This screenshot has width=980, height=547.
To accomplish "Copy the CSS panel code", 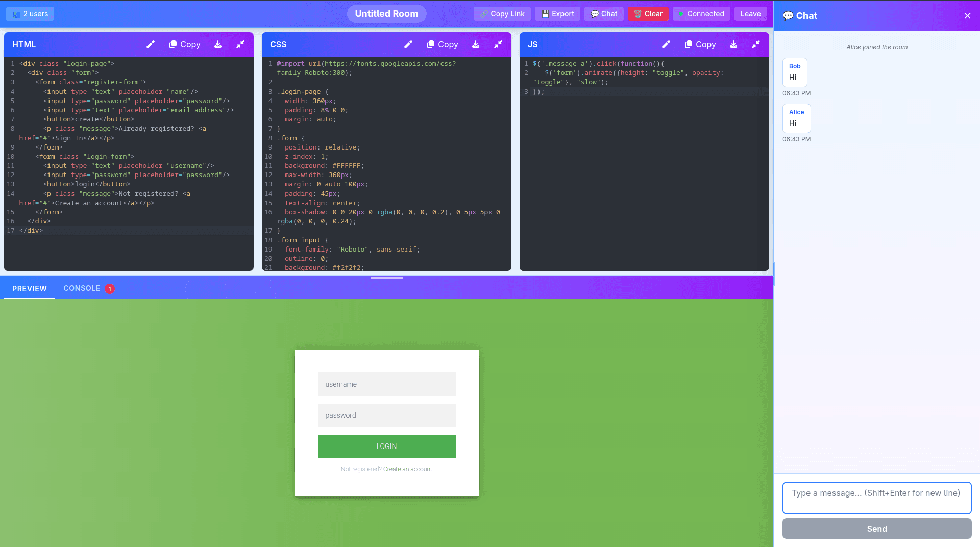I will tap(443, 44).
